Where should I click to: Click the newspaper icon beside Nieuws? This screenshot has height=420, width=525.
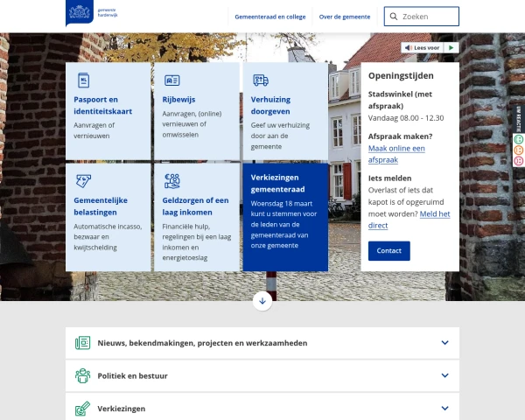tap(83, 343)
